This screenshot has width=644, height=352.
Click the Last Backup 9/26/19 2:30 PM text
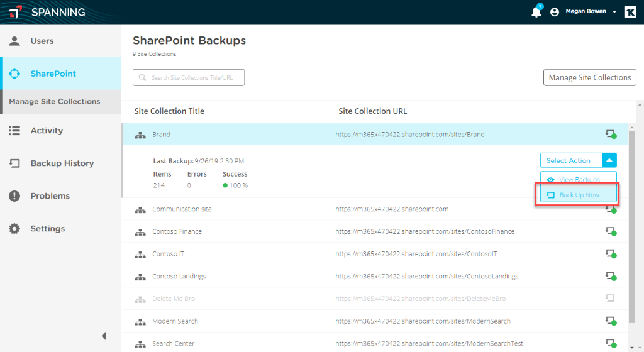click(x=199, y=161)
